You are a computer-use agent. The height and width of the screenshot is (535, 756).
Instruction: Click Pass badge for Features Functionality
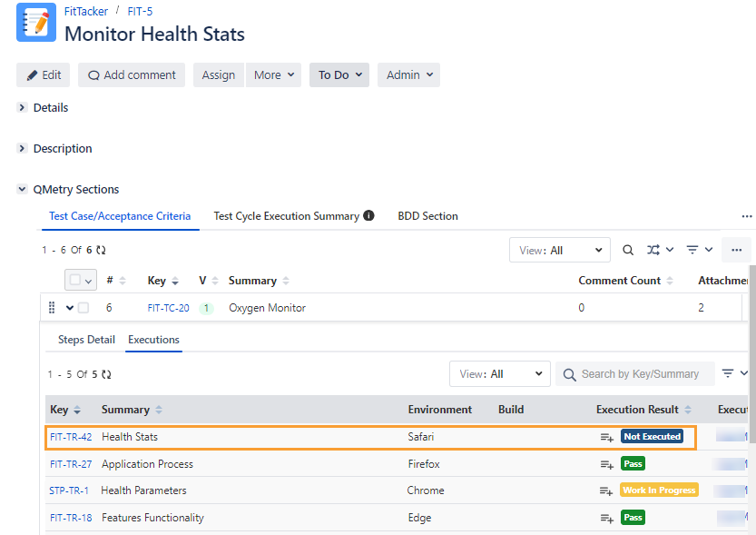pos(633,518)
